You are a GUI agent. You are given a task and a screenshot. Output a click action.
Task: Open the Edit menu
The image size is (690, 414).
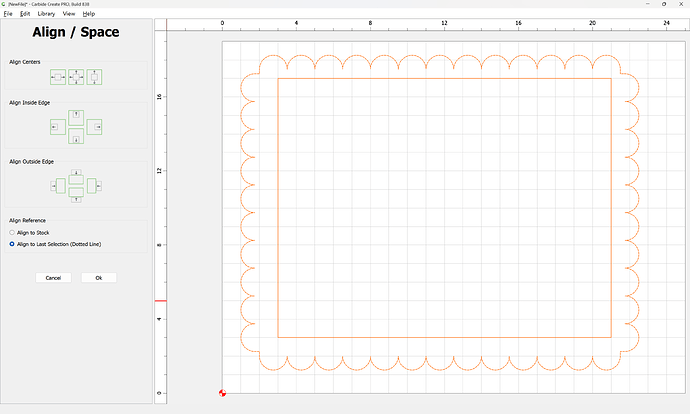click(x=24, y=14)
